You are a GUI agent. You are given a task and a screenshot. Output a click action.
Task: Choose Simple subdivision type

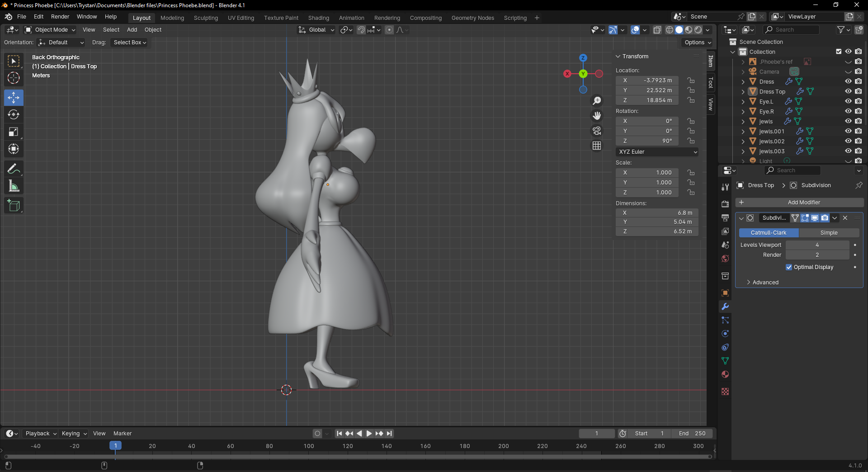829,233
